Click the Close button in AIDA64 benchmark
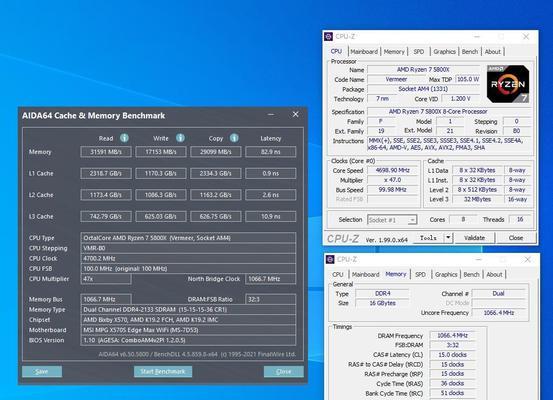 (x=284, y=371)
